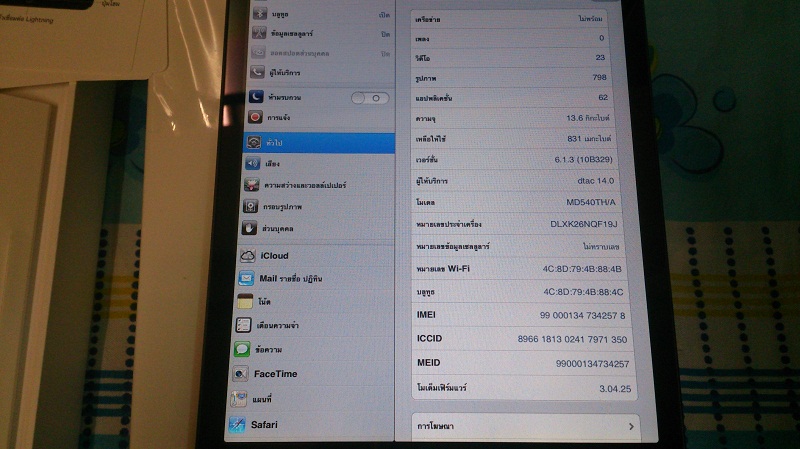Click the Videos count '23'
Screen dimensions: 800x449
click(600, 58)
